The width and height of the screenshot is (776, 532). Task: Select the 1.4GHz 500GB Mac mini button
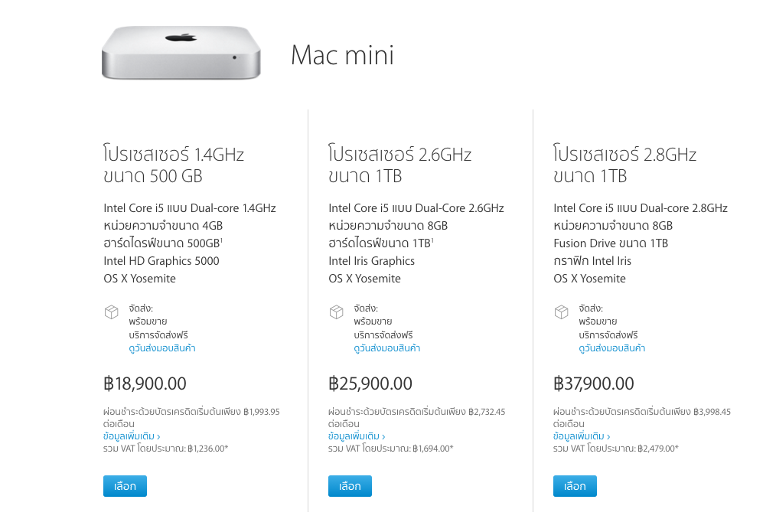click(x=125, y=486)
